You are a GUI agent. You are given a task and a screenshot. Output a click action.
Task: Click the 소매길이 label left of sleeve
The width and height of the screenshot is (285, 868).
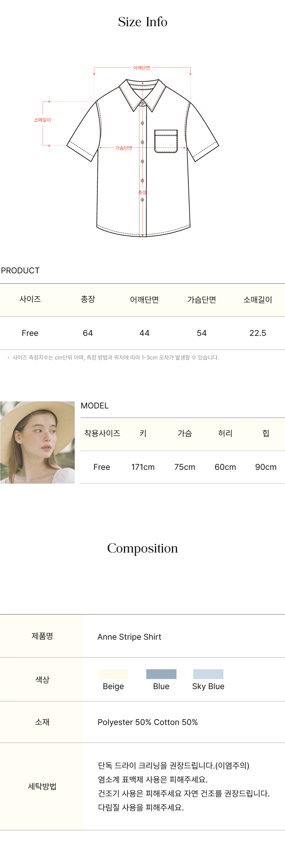[x=42, y=120]
